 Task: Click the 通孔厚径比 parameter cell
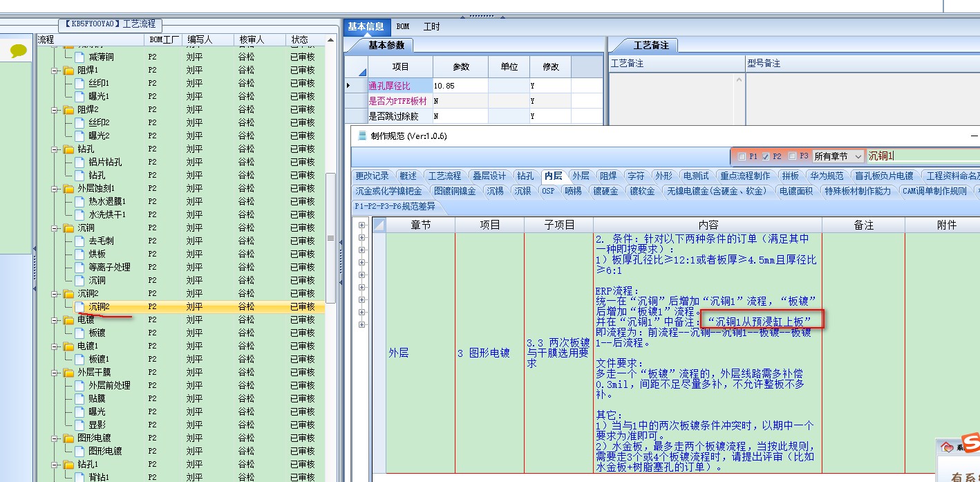(x=400, y=86)
